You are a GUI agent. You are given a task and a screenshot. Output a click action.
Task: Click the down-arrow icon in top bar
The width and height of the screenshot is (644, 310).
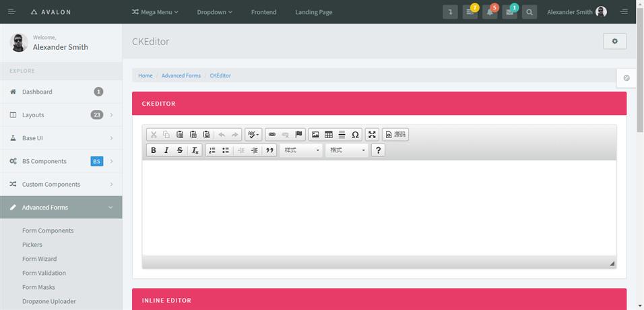pyautogui.click(x=450, y=12)
